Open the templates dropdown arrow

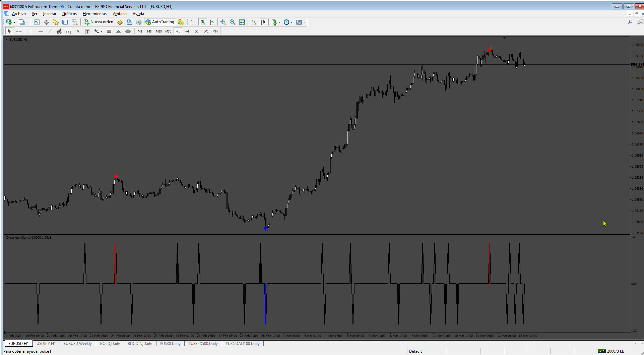point(304,22)
